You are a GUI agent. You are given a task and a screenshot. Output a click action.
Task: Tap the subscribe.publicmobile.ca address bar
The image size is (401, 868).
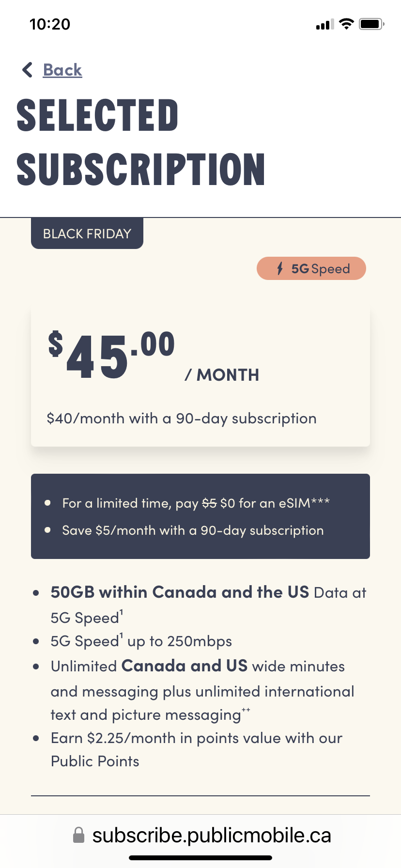coord(212,835)
